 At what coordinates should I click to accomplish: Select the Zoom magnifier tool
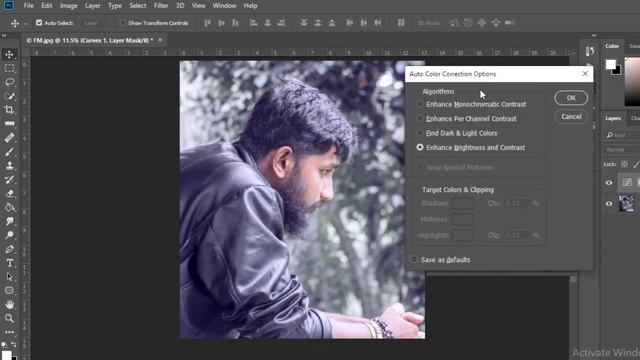(x=9, y=318)
